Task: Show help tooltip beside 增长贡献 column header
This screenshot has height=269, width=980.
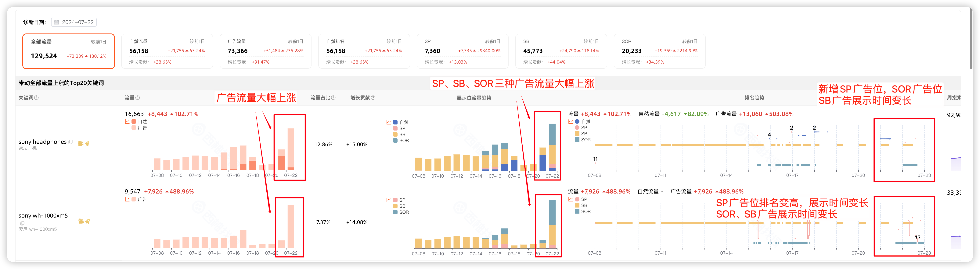Action: point(373,98)
